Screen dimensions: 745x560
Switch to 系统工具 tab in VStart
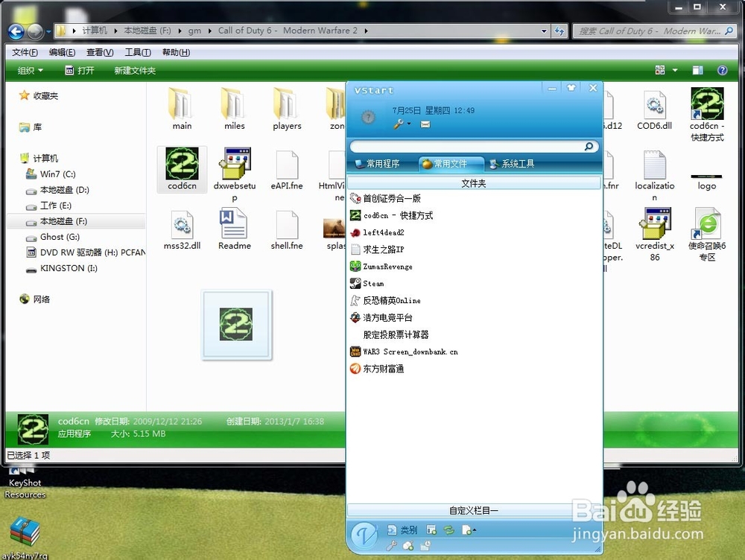click(x=513, y=164)
